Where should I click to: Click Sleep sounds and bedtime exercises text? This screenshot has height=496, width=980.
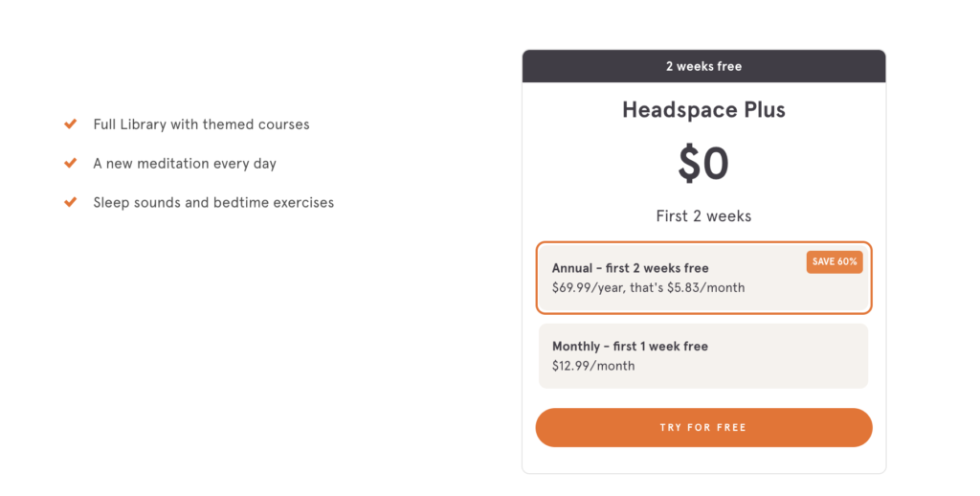point(213,203)
